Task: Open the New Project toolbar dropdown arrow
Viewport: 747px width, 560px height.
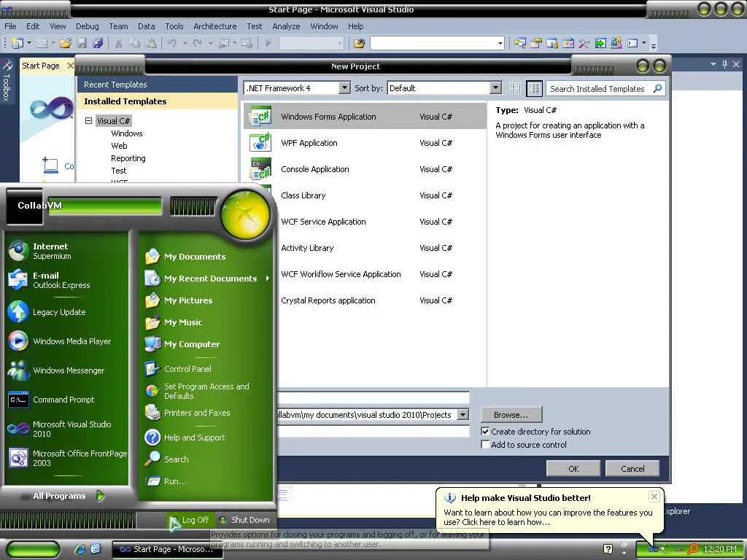Action: 28,43
